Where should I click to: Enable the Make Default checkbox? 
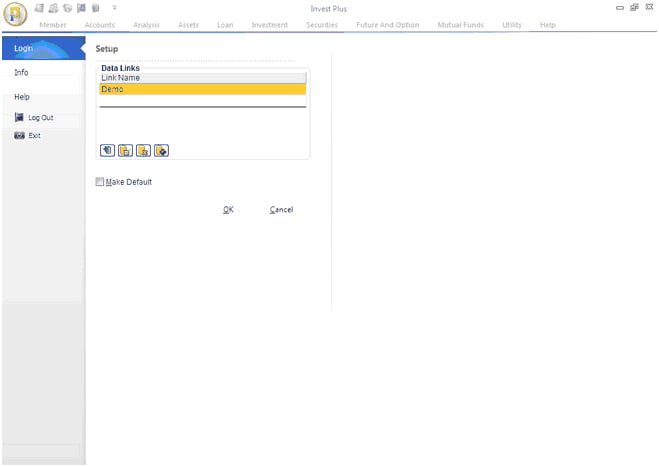click(100, 182)
